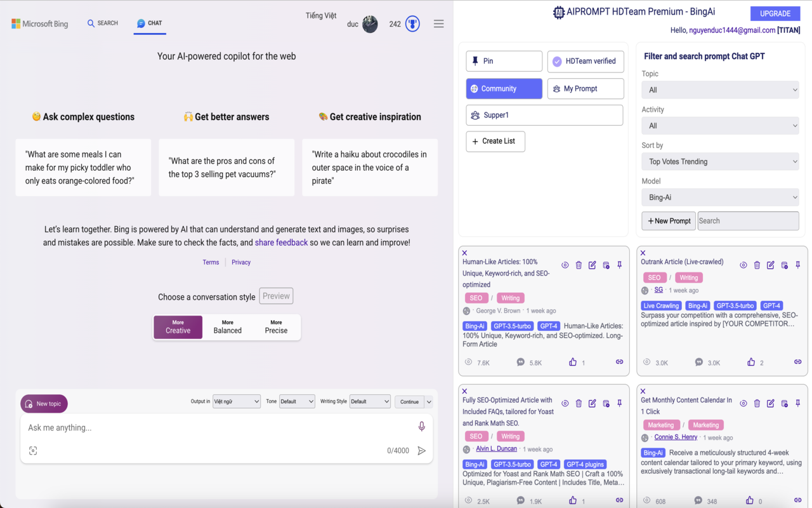Open the Output in language dropdown
The height and width of the screenshot is (508, 812).
pos(237,401)
